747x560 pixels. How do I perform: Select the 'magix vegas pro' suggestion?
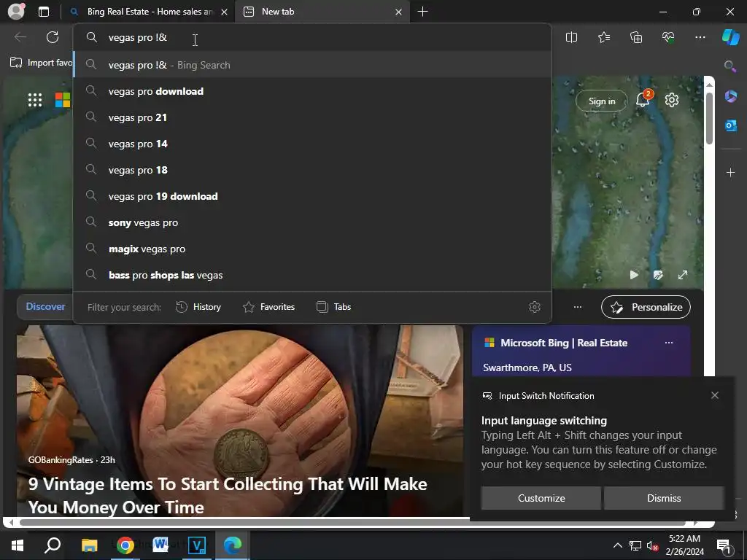point(312,249)
